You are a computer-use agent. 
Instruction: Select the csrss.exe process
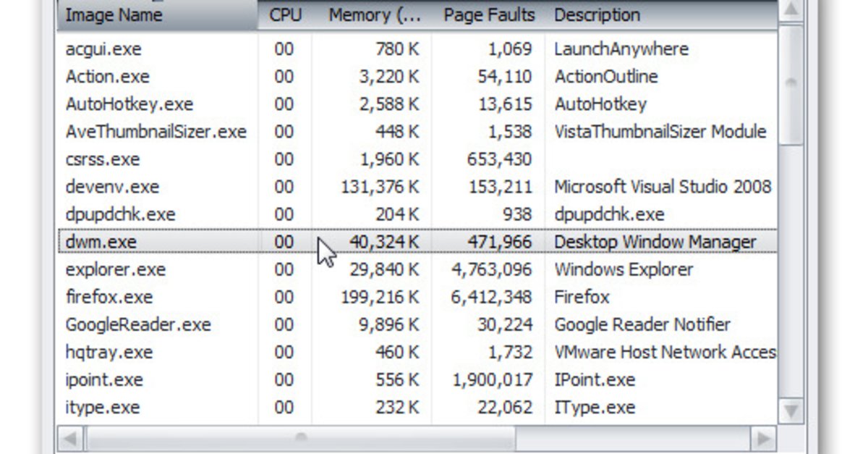[x=103, y=159]
